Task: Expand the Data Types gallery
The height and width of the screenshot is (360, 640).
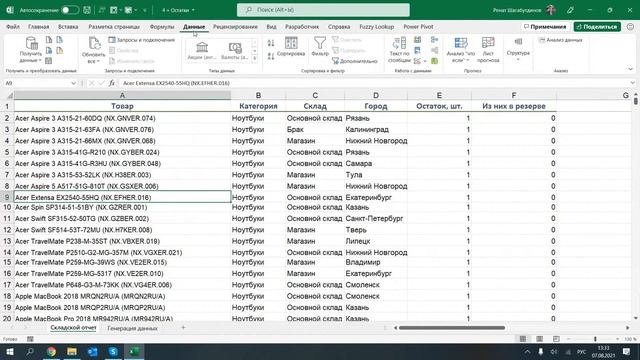Action: [x=255, y=59]
